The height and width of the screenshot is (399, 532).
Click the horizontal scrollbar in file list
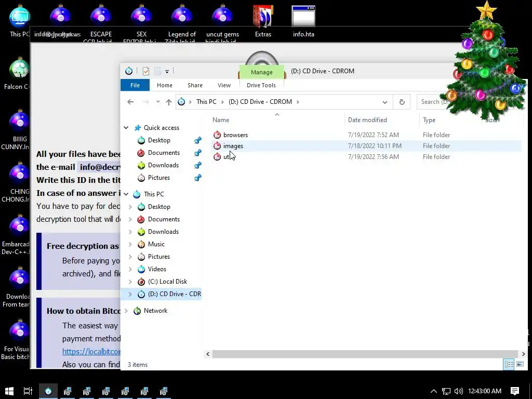365,354
